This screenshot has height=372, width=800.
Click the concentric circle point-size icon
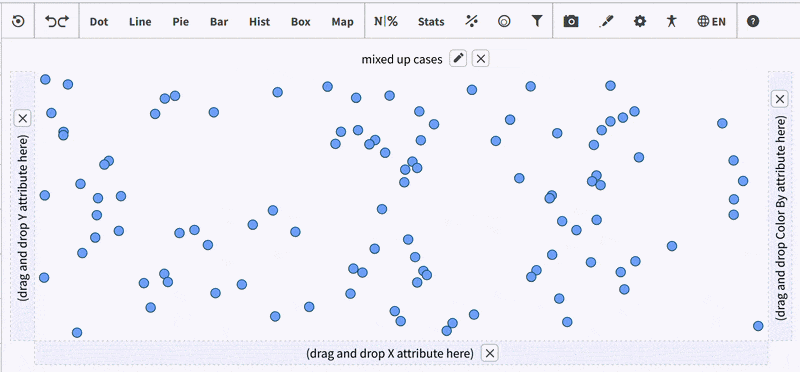(x=504, y=21)
